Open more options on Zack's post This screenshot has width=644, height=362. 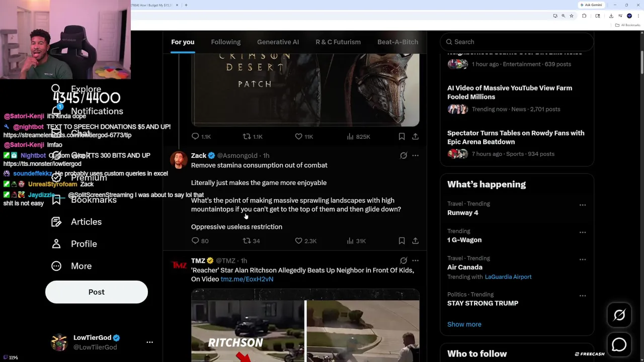tap(415, 155)
